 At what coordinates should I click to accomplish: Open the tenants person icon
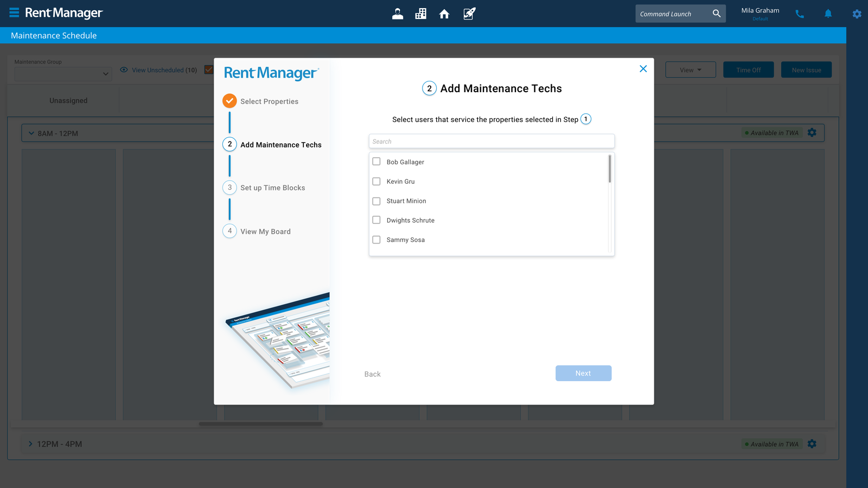click(x=398, y=14)
